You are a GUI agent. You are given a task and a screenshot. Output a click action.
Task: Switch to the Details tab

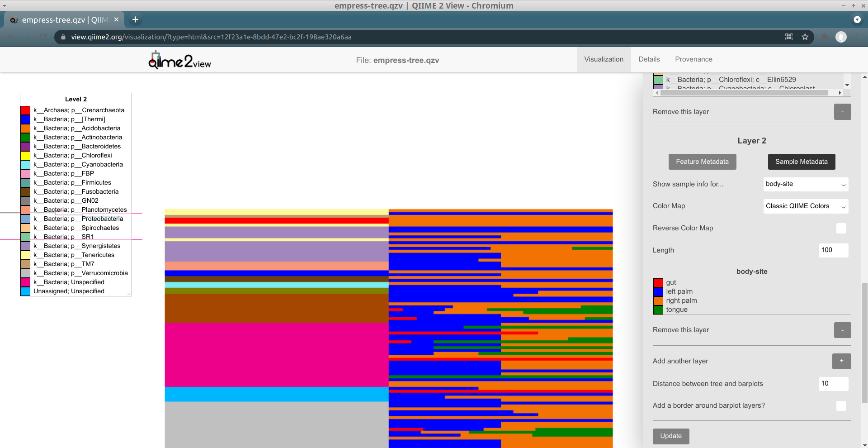649,59
